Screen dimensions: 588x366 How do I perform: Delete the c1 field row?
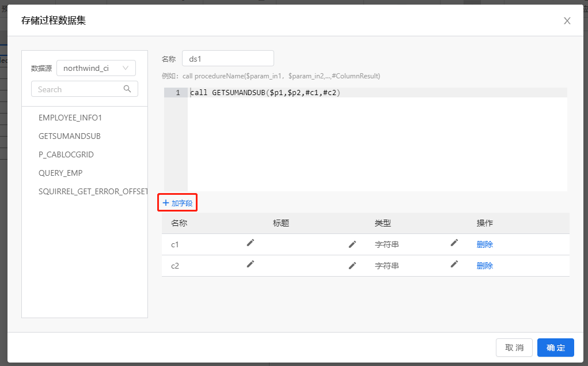pyautogui.click(x=484, y=244)
